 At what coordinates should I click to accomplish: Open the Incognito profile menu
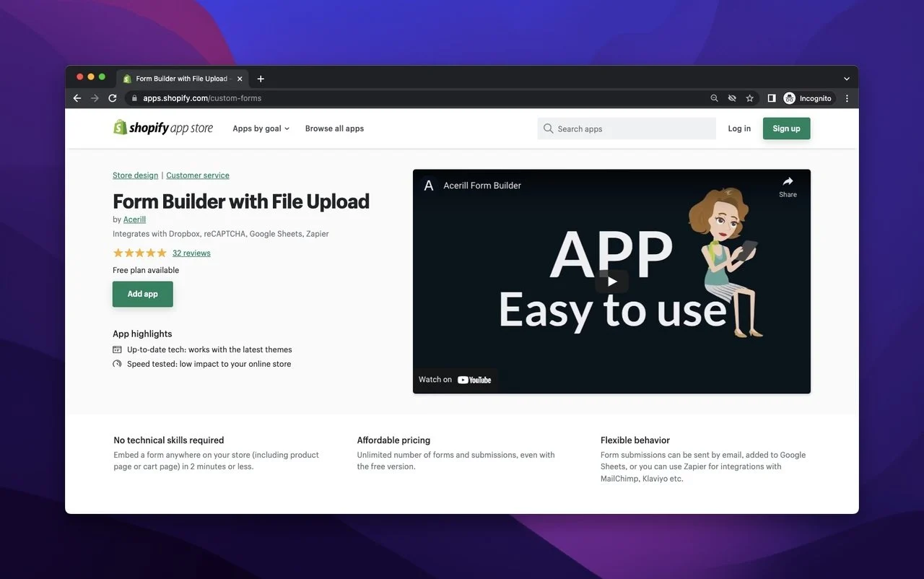[x=808, y=98]
